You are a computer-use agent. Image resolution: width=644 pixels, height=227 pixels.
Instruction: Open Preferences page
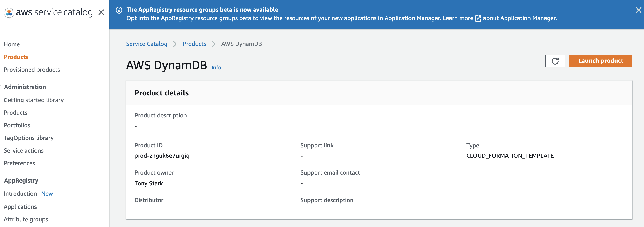pos(19,163)
